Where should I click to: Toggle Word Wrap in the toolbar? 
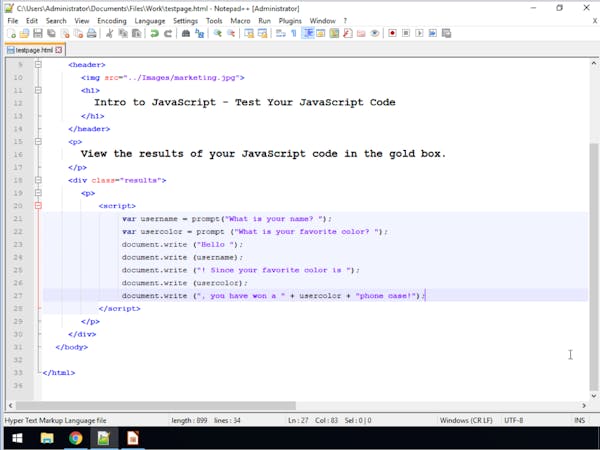[x=280, y=34]
